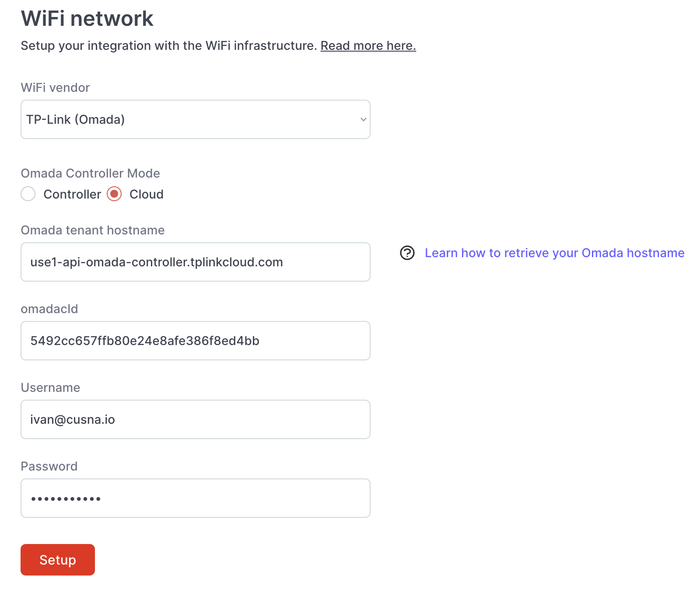
Task: Focus the masked Password input field
Action: (195, 498)
